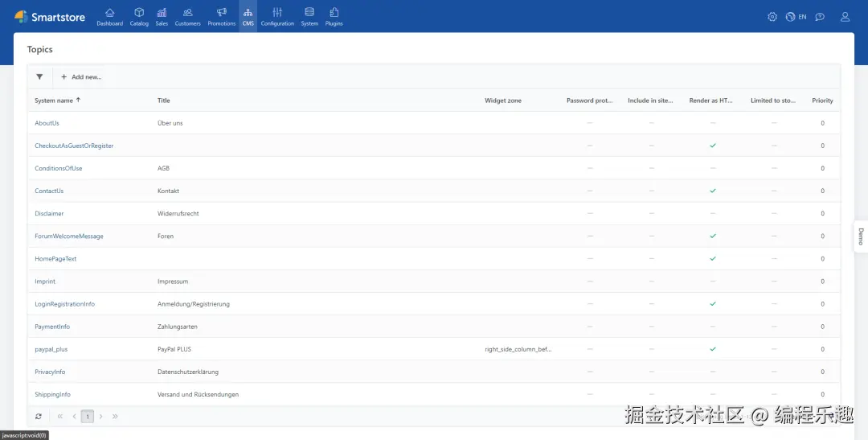Screen dimensions: 868x440
Task: Open the CMS menu
Action: click(248, 17)
